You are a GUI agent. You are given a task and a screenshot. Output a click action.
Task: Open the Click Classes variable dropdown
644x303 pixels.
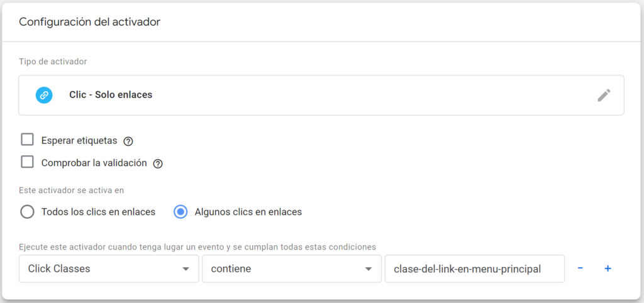(109, 269)
